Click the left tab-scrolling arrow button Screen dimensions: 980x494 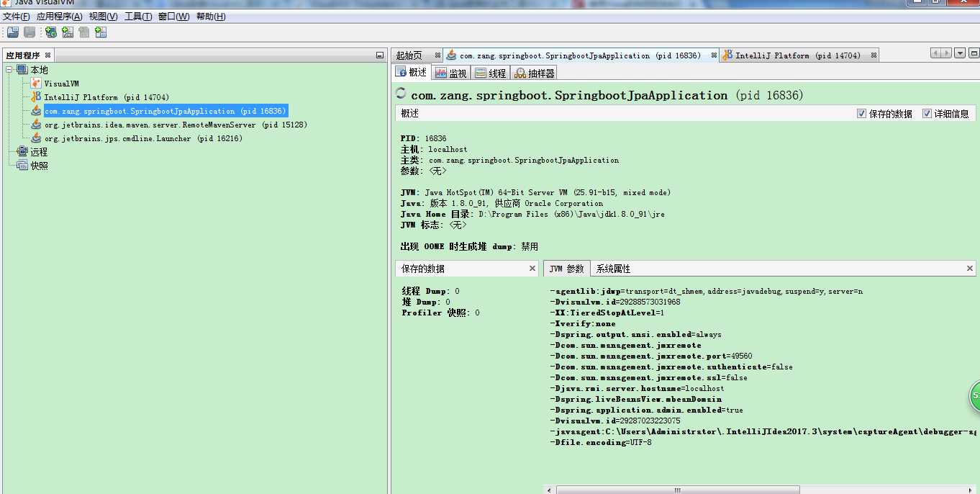937,53
